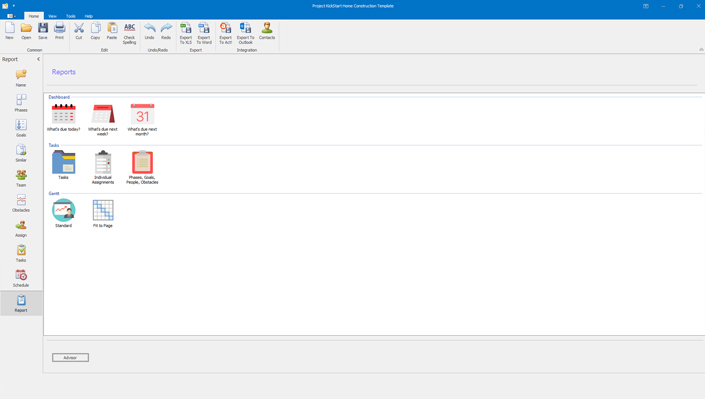Save the current project
Viewport: 705px width, 399px height.
43,31
